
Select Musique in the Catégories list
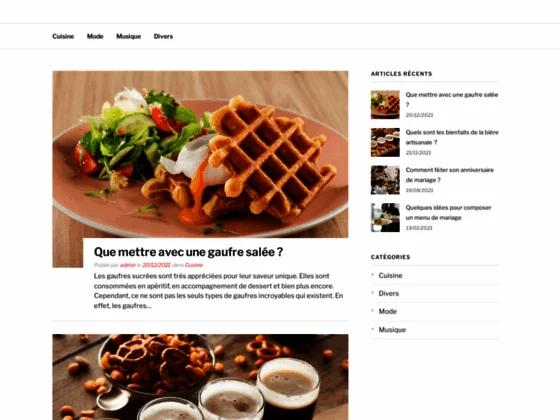[392, 330]
